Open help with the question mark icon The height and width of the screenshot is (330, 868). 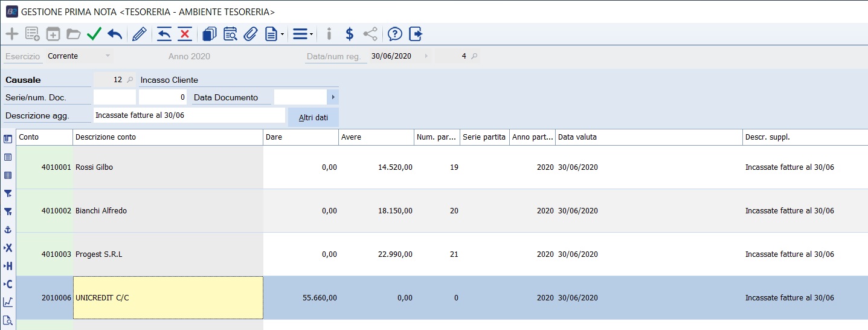[x=394, y=34]
